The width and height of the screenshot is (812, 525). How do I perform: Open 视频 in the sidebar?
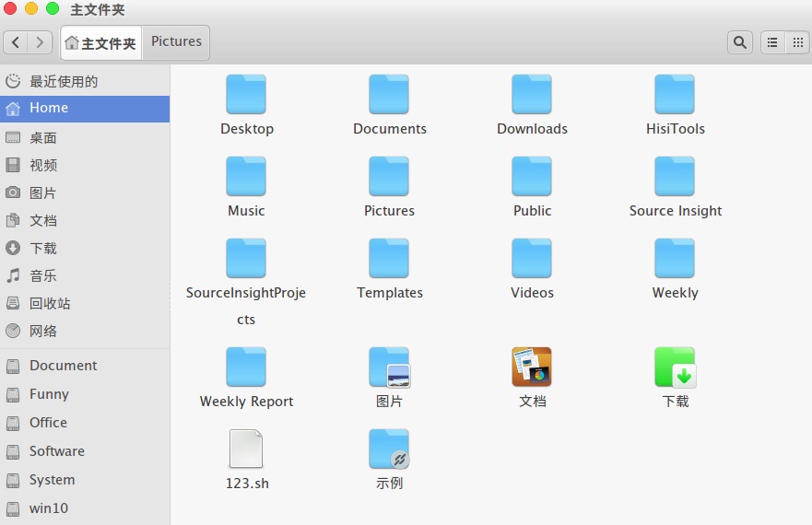click(85, 165)
